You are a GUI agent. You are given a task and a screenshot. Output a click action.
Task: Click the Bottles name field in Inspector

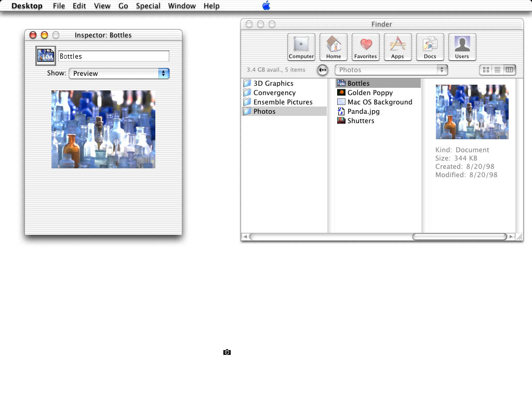pyautogui.click(x=114, y=56)
